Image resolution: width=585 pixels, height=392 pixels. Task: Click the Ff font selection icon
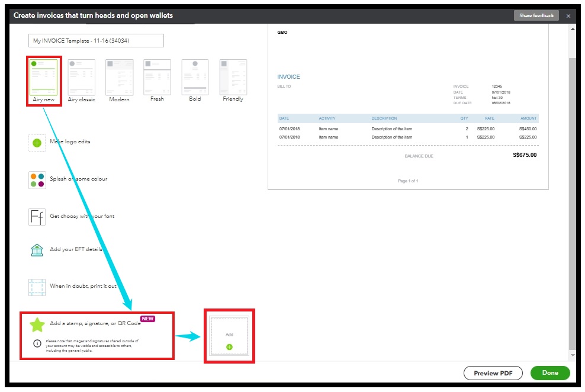(x=37, y=214)
